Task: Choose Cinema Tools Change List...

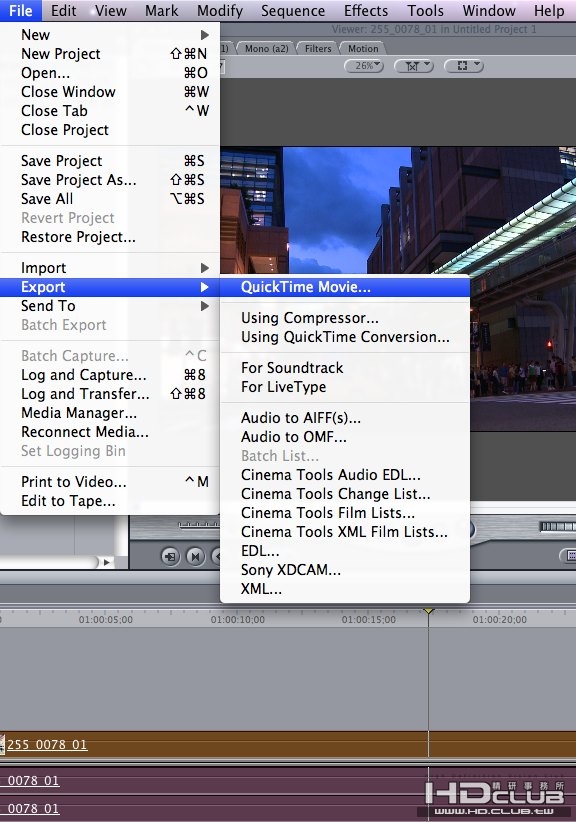Action: click(345, 493)
